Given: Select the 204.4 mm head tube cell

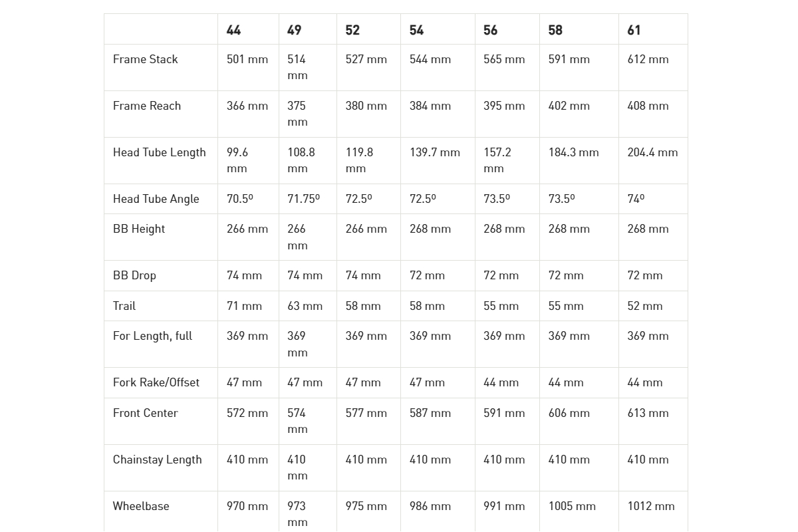Looking at the screenshot, I should pos(652,152).
